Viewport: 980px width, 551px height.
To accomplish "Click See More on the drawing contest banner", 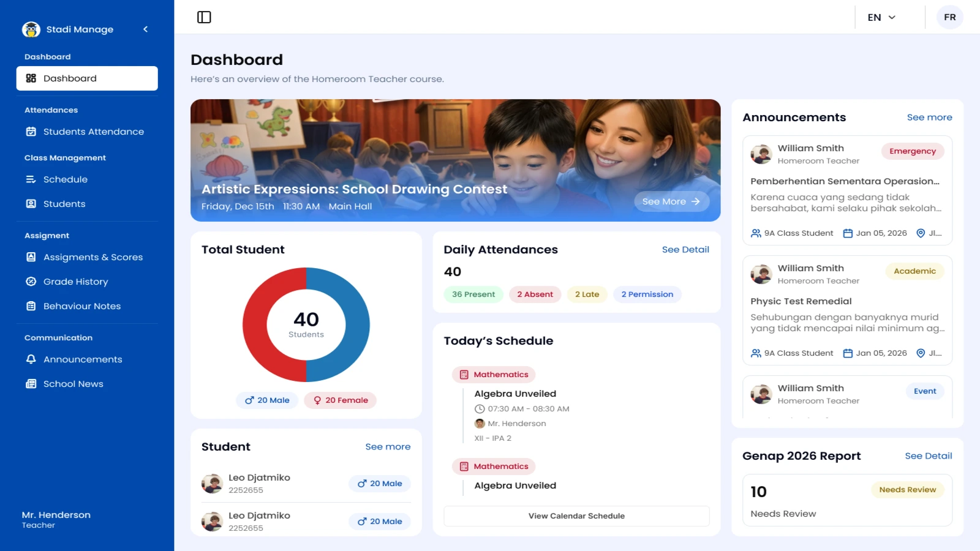I will pos(671,201).
